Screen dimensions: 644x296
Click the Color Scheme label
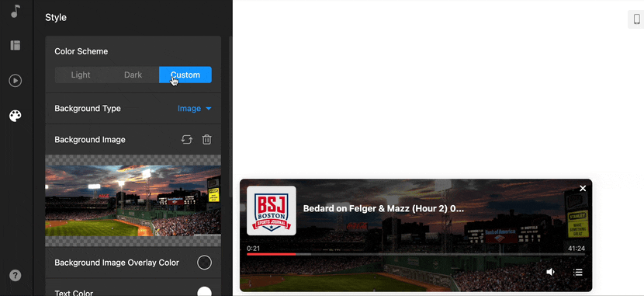click(81, 51)
